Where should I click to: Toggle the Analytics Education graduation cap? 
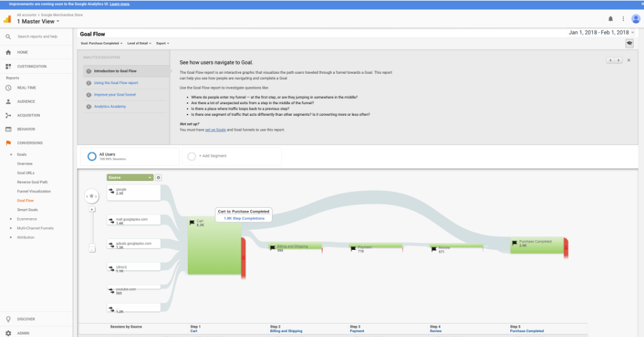pyautogui.click(x=629, y=43)
